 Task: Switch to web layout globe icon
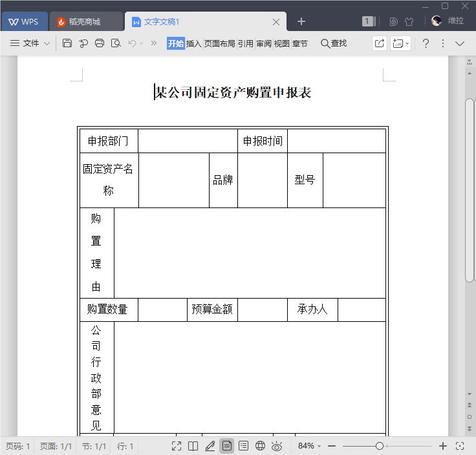(260, 446)
